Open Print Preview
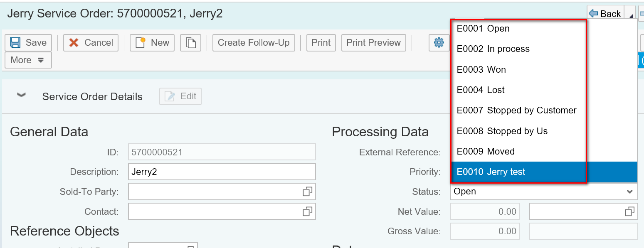Image resolution: width=644 pixels, height=248 pixels. [x=373, y=43]
